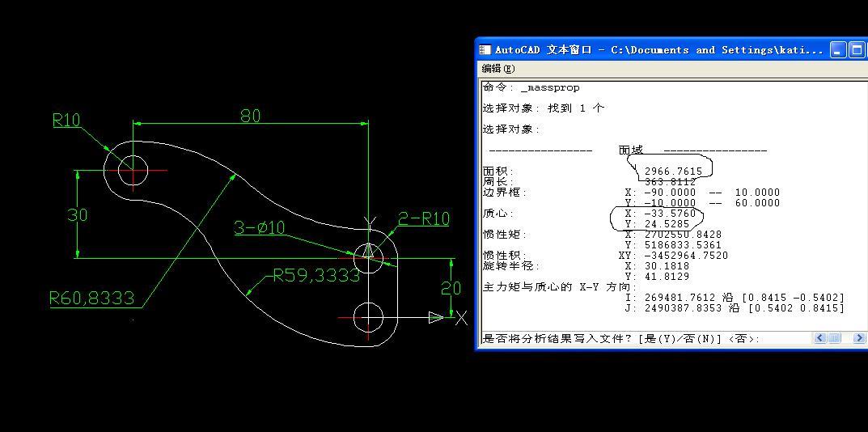This screenshot has height=432, width=868.
Task: Click the UCS X axis label
Action: click(461, 318)
